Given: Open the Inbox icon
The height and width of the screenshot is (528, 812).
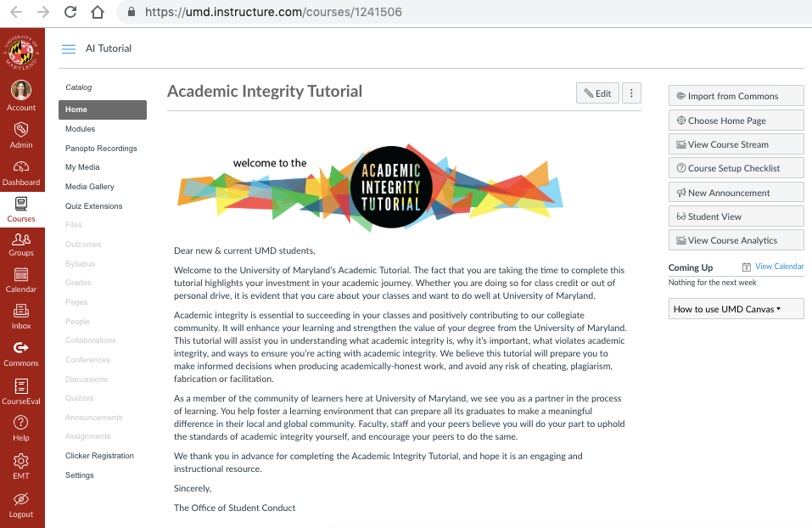Looking at the screenshot, I should coord(21,312).
